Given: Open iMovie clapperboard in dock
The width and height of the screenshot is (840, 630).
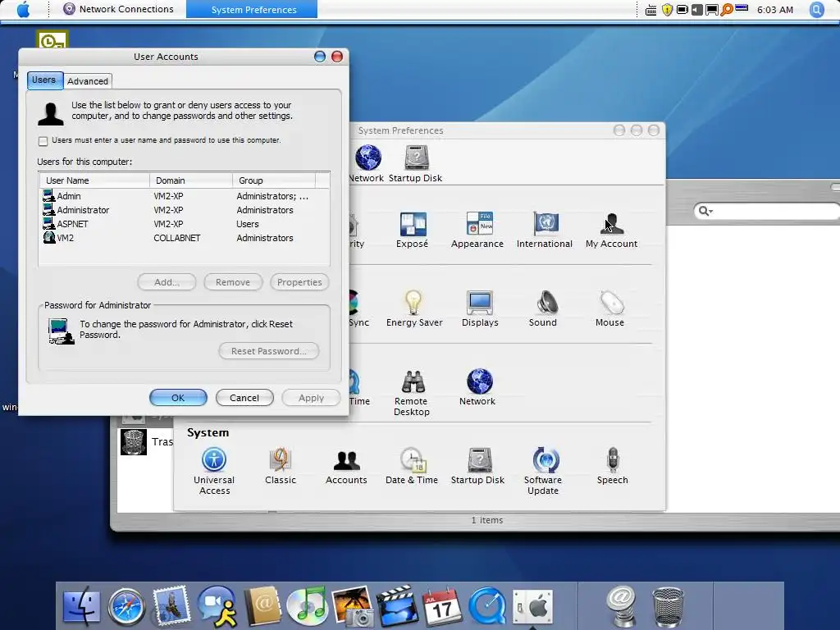Looking at the screenshot, I should click(x=398, y=606).
